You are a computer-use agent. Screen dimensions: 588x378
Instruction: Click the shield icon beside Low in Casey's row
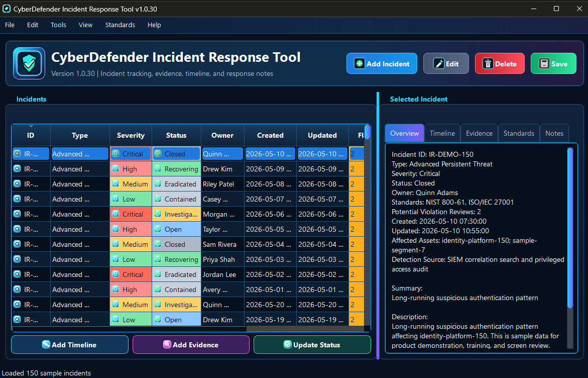[x=116, y=199]
